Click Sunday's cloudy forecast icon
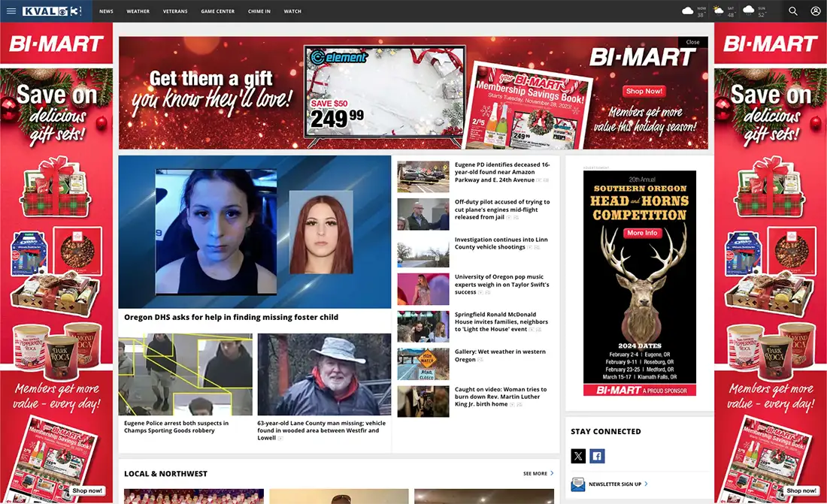827x504 pixels. point(748,10)
